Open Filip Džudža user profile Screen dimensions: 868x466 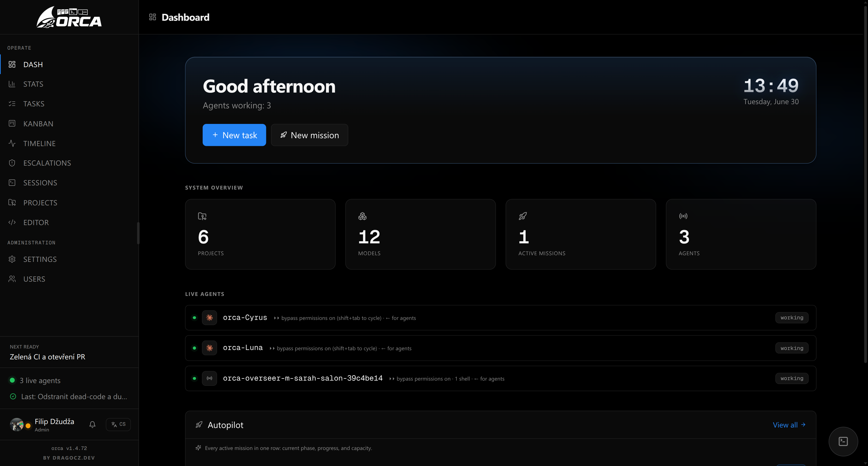click(x=42, y=425)
